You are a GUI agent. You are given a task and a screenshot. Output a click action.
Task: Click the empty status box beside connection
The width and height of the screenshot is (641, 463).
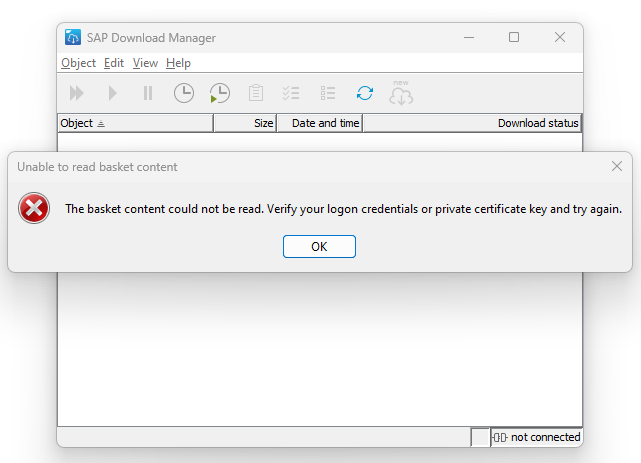click(x=480, y=437)
